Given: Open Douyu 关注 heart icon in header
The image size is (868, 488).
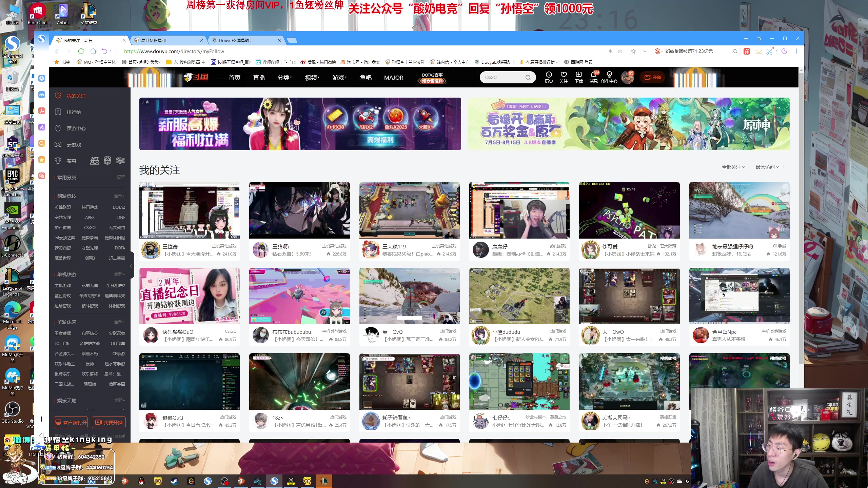Looking at the screenshot, I should 564,77.
